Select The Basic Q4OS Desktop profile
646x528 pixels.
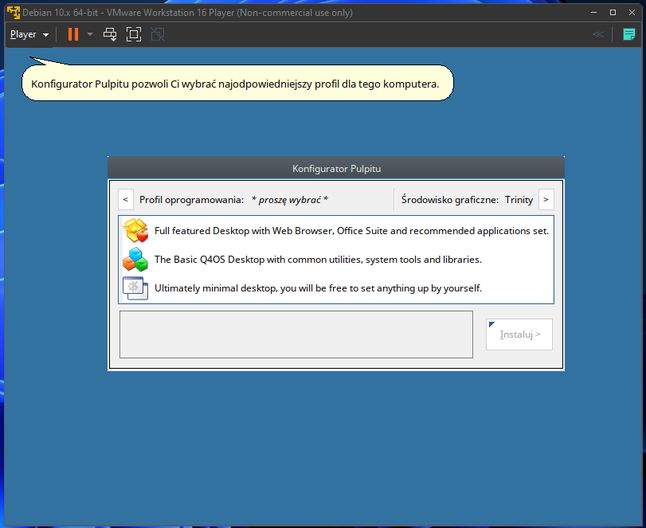click(x=336, y=259)
